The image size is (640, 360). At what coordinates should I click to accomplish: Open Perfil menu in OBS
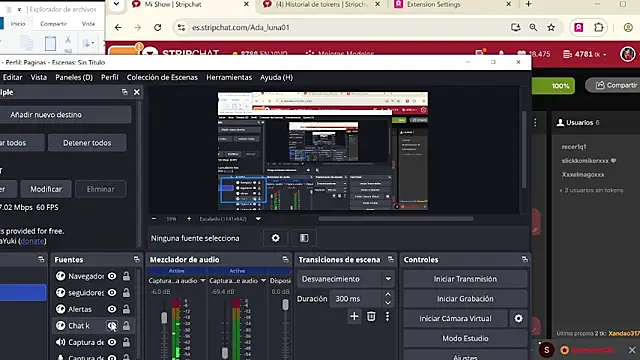pyautogui.click(x=109, y=78)
